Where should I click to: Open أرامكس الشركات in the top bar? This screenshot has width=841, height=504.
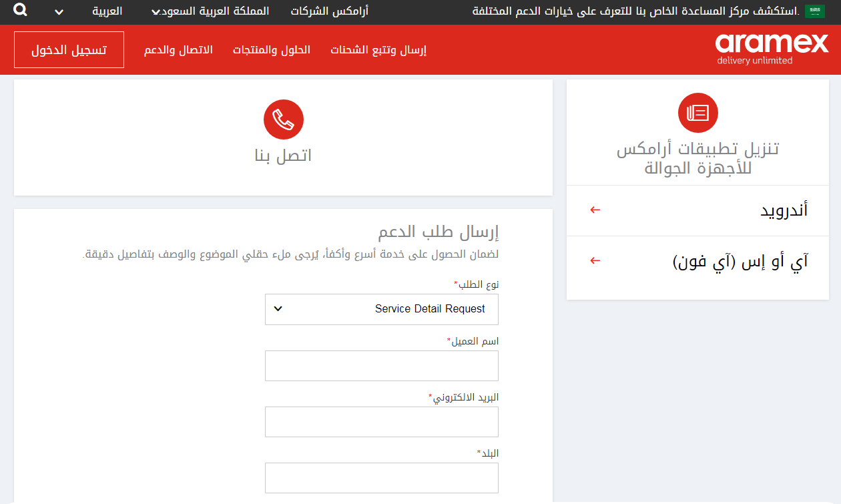pyautogui.click(x=330, y=11)
